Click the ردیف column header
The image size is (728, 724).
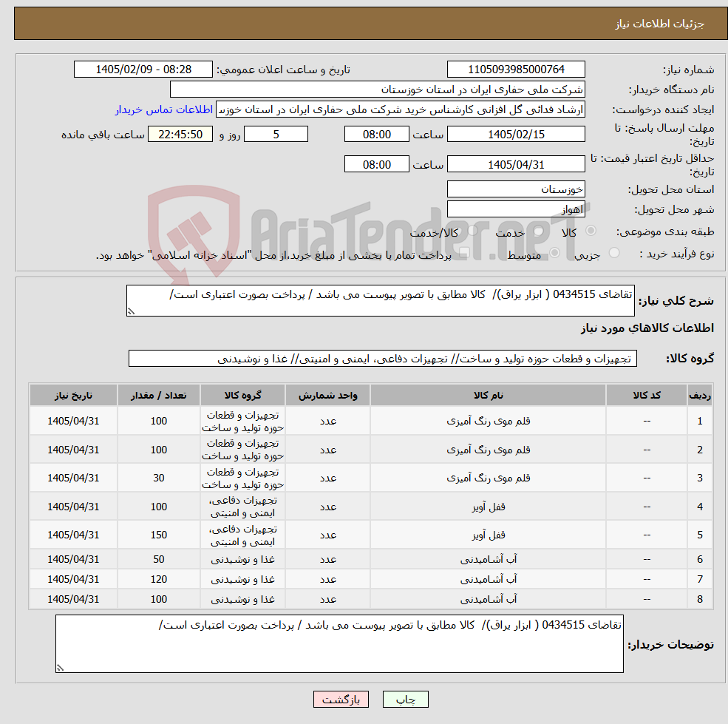point(700,396)
